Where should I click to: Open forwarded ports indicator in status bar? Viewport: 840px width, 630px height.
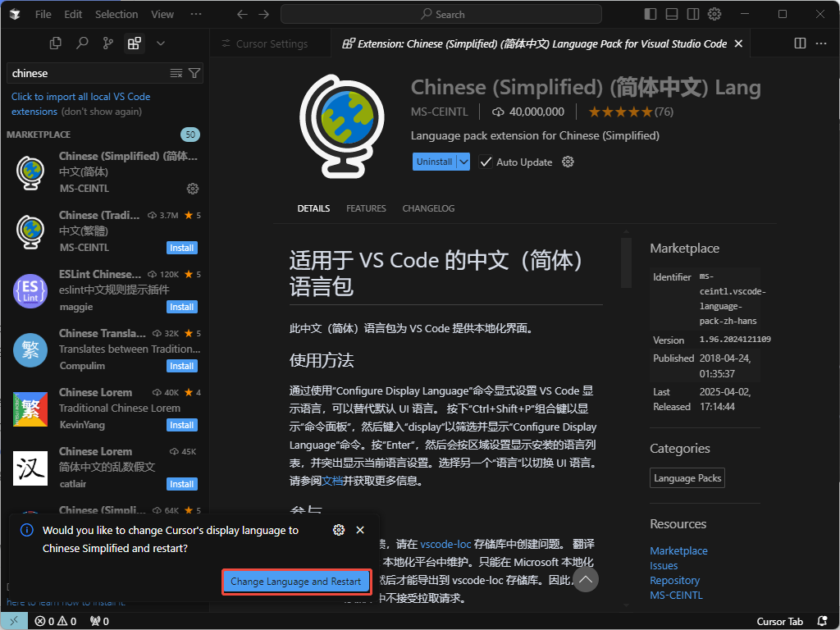click(x=99, y=622)
